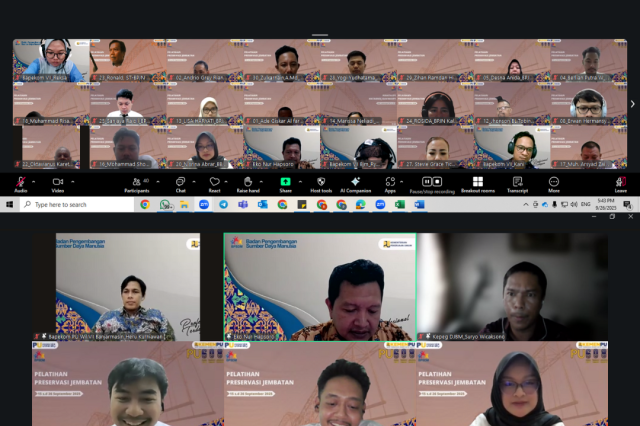The image size is (640, 426).
Task: Open AI Companion
Action: tap(356, 182)
